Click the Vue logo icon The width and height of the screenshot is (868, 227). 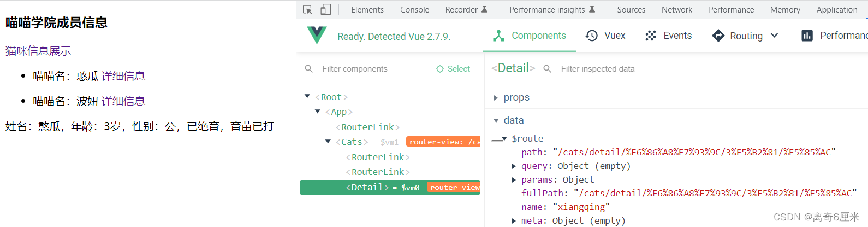coord(317,36)
